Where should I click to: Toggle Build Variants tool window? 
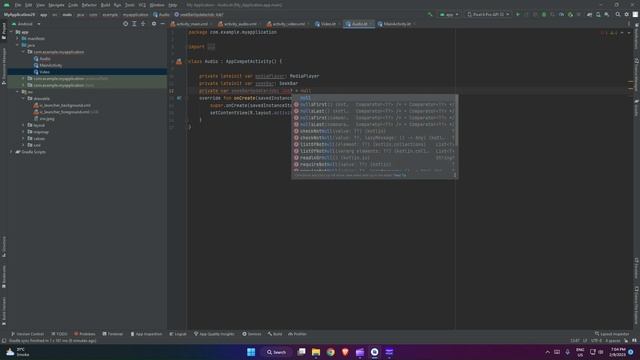coord(4,311)
